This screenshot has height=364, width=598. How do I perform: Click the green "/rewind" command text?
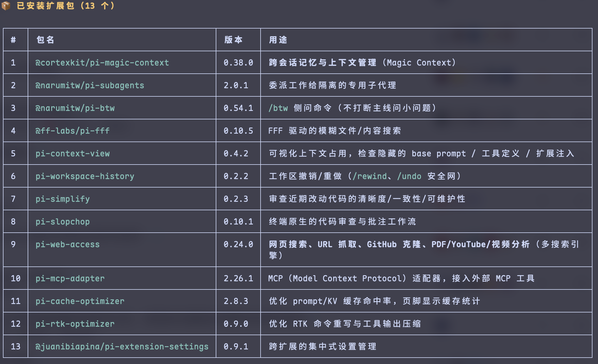coord(369,176)
